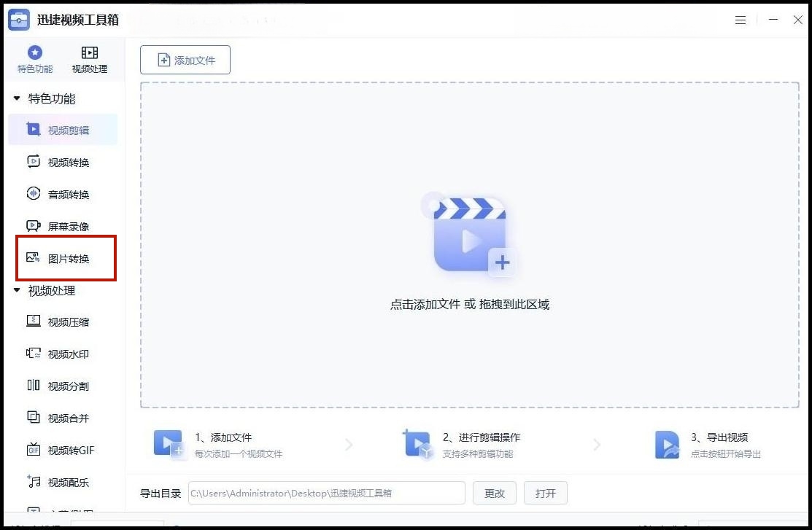Open the 视频转换 (Video Conversion) tool
This screenshot has height=530, width=812.
(x=64, y=162)
